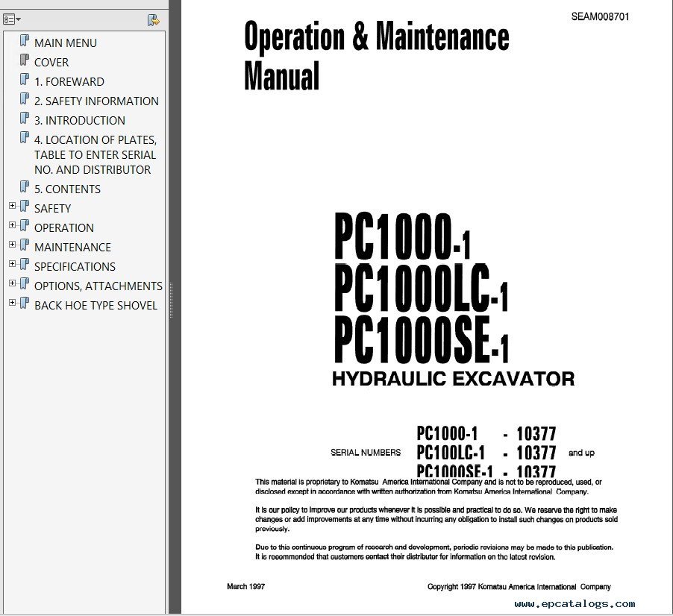Click the large PC1000SE-1 model heading
The width and height of the screenshot is (673, 616).
[422, 340]
